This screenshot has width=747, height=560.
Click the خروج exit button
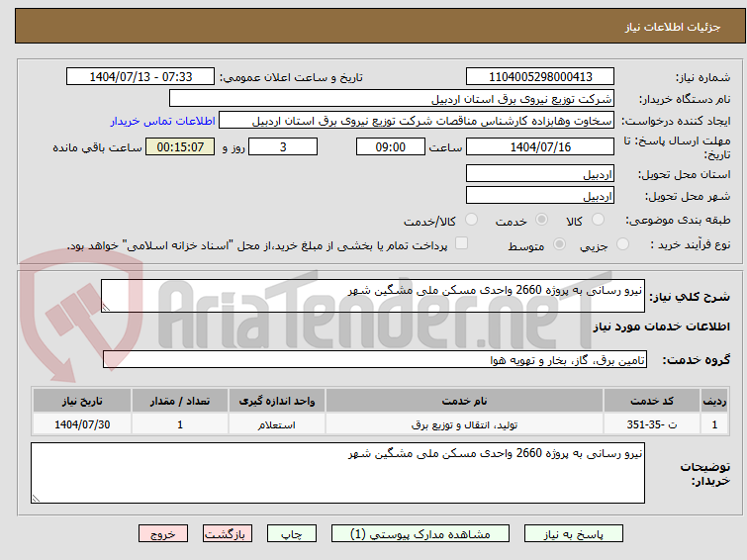[x=163, y=534]
